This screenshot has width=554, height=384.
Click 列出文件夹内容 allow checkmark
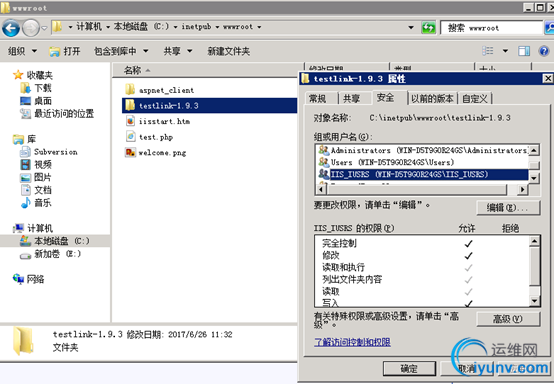coord(468,280)
